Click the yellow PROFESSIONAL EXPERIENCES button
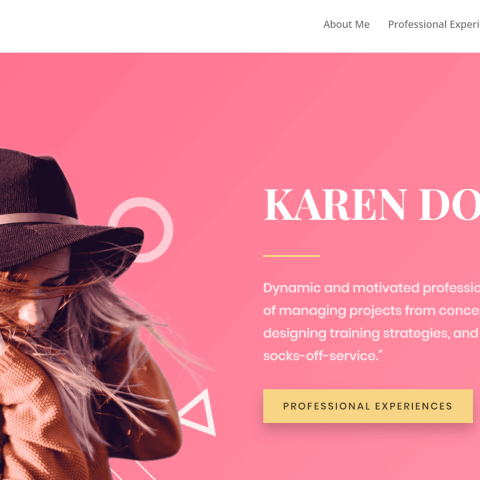Viewport: 480px width, 480px height. (x=368, y=406)
